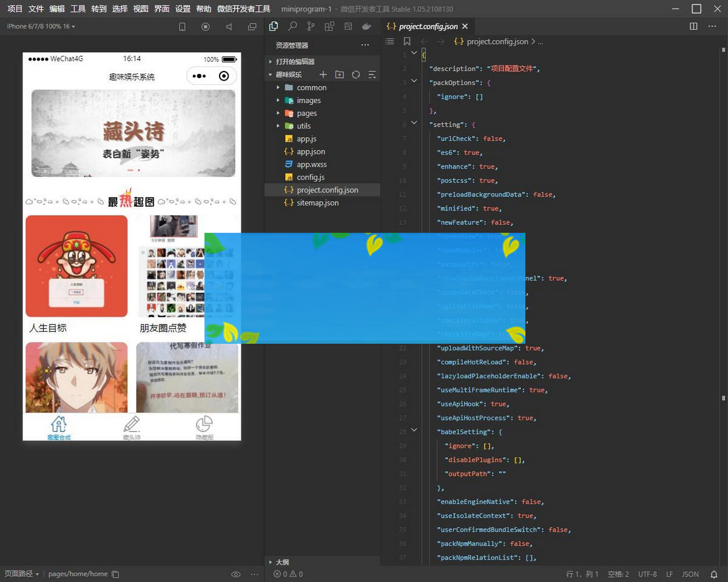Close the project.config.json tab
Screen dimensions: 728x582
tap(465, 27)
